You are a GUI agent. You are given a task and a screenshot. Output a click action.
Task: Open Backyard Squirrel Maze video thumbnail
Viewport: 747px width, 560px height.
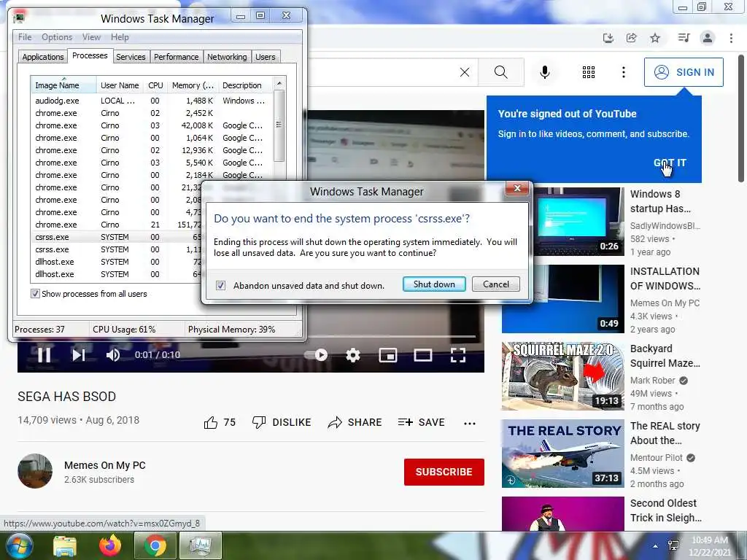(563, 376)
